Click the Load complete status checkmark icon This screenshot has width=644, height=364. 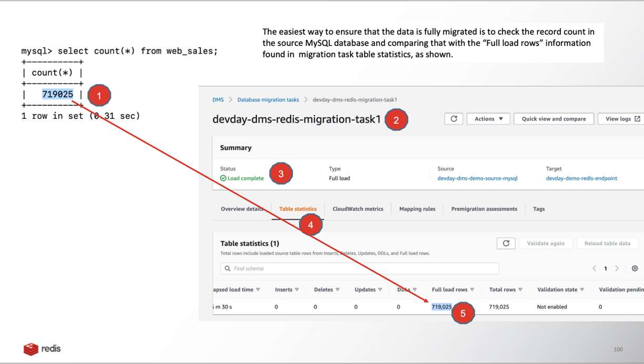(223, 178)
